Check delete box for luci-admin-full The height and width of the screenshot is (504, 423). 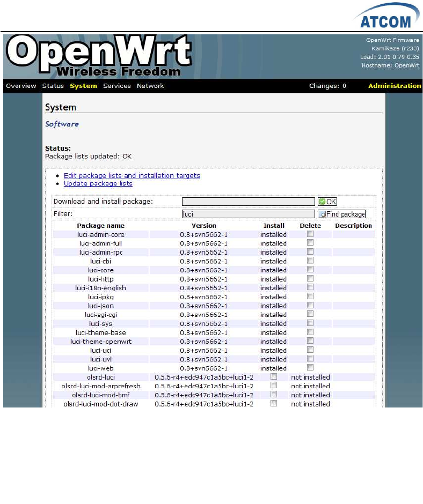pyautogui.click(x=310, y=243)
